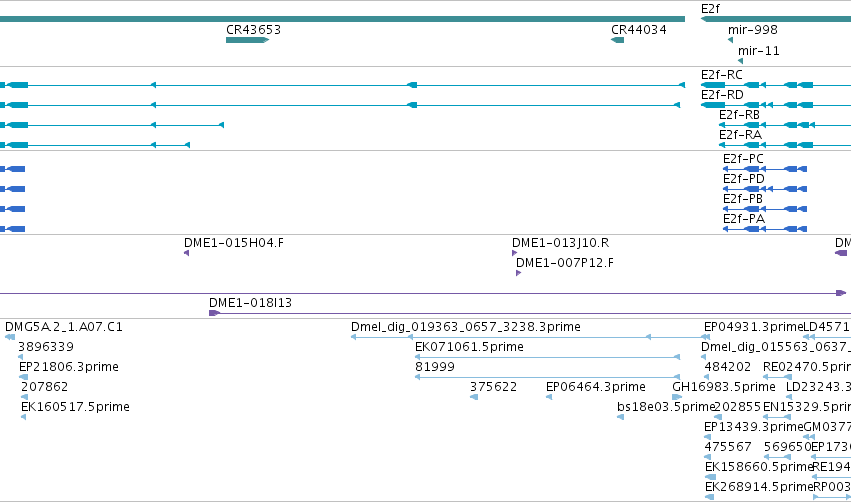Select the EN15329.5prime label
This screenshot has width=851, height=502.
[806, 406]
